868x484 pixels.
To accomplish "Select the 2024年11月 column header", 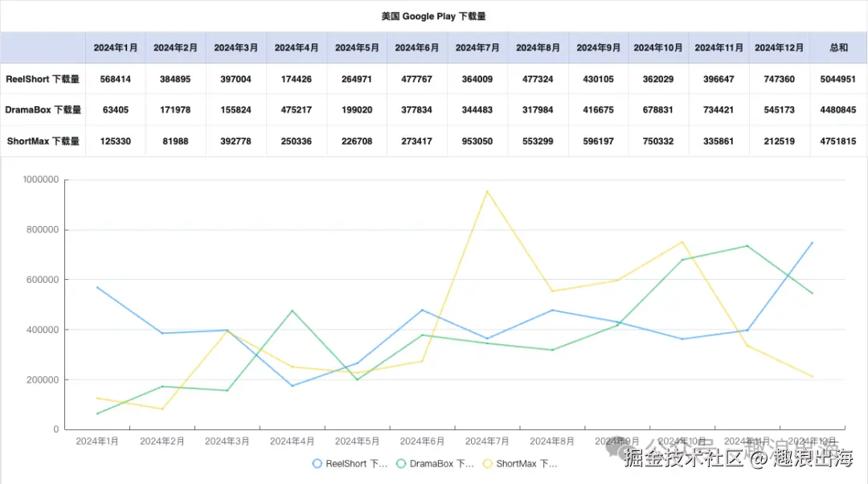I will [719, 47].
